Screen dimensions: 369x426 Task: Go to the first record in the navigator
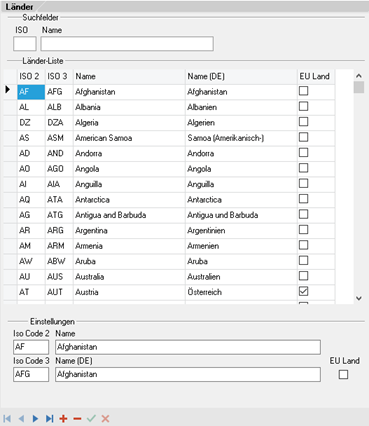point(7,419)
